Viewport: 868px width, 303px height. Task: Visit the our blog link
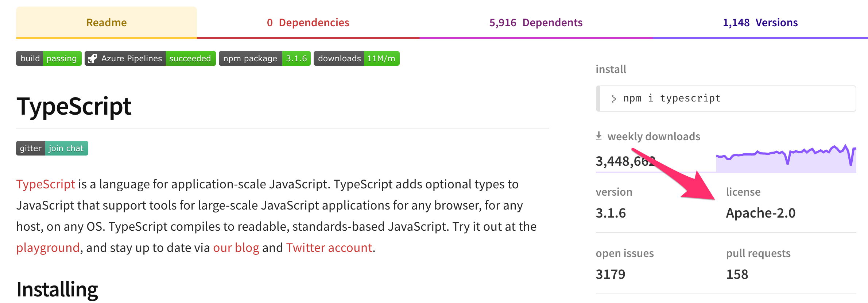[x=236, y=248]
